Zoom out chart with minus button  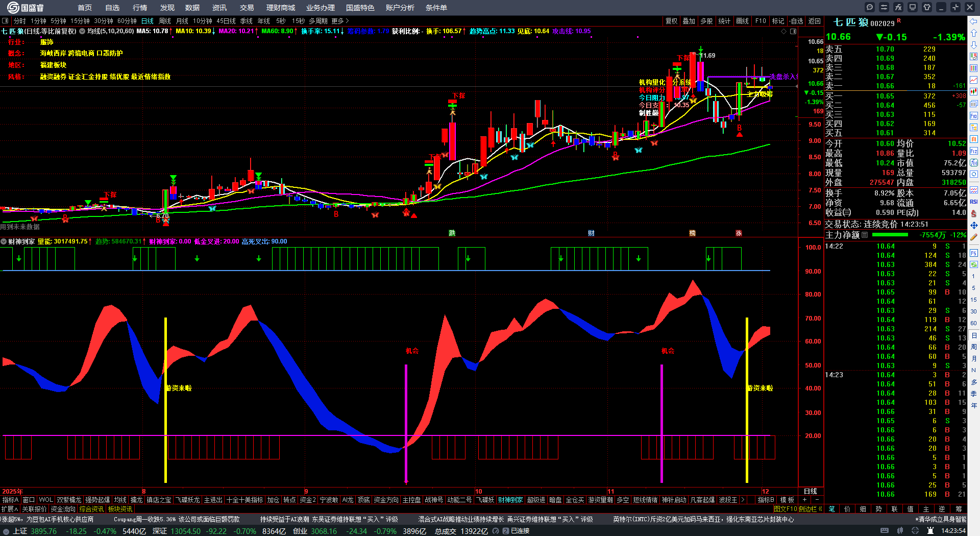click(817, 500)
